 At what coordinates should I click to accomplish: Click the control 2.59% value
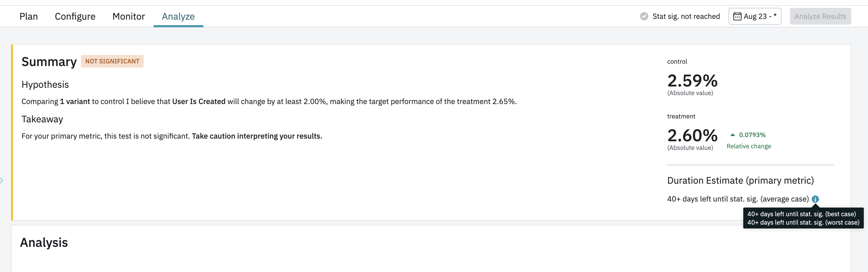pyautogui.click(x=692, y=81)
